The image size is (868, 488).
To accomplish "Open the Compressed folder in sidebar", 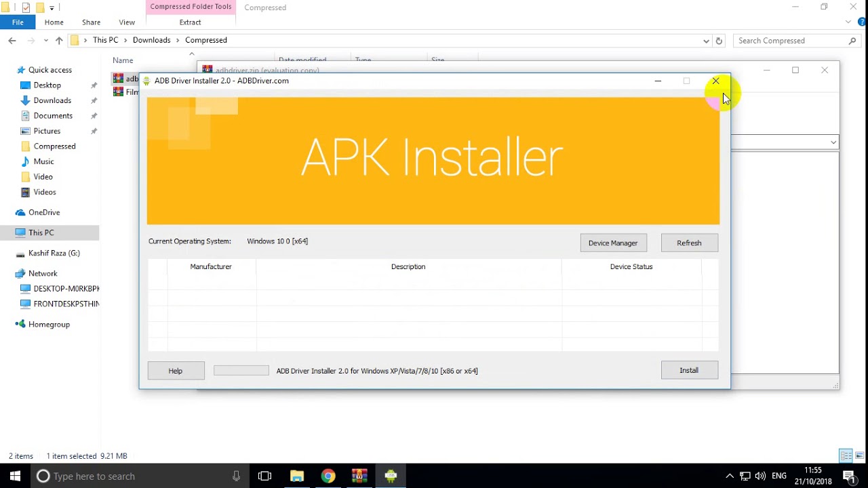I will tap(54, 146).
